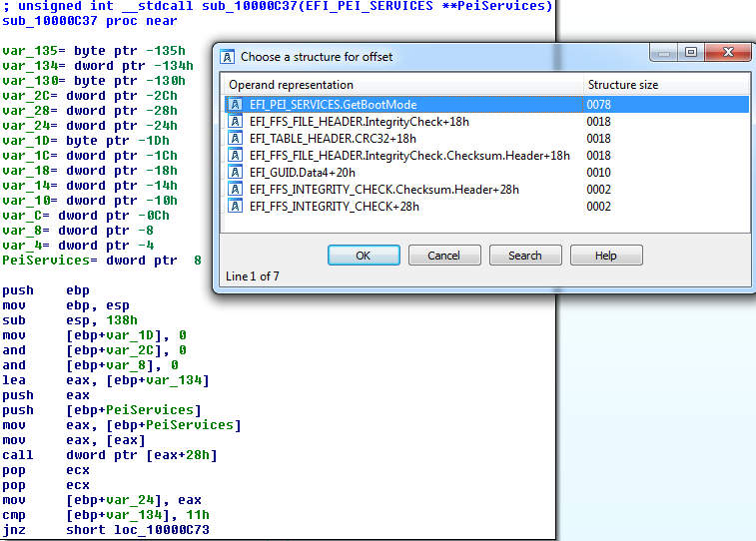The width and height of the screenshot is (756, 541).
Task: Click the Cancel button
Action: pos(444,256)
